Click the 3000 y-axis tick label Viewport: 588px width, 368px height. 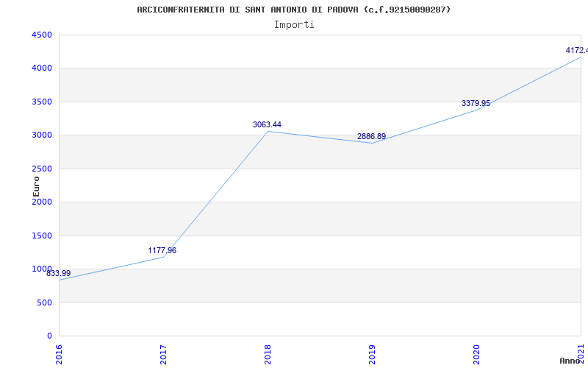[x=43, y=135]
